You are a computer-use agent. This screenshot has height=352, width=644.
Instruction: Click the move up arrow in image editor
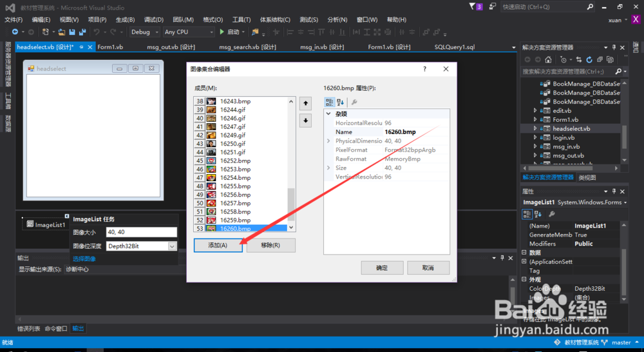[x=305, y=103]
